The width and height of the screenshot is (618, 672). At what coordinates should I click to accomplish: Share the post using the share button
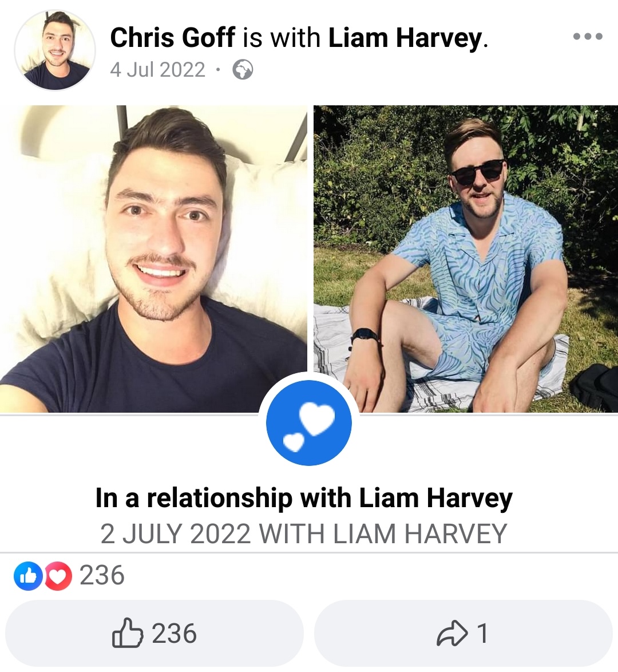pyautogui.click(x=463, y=633)
